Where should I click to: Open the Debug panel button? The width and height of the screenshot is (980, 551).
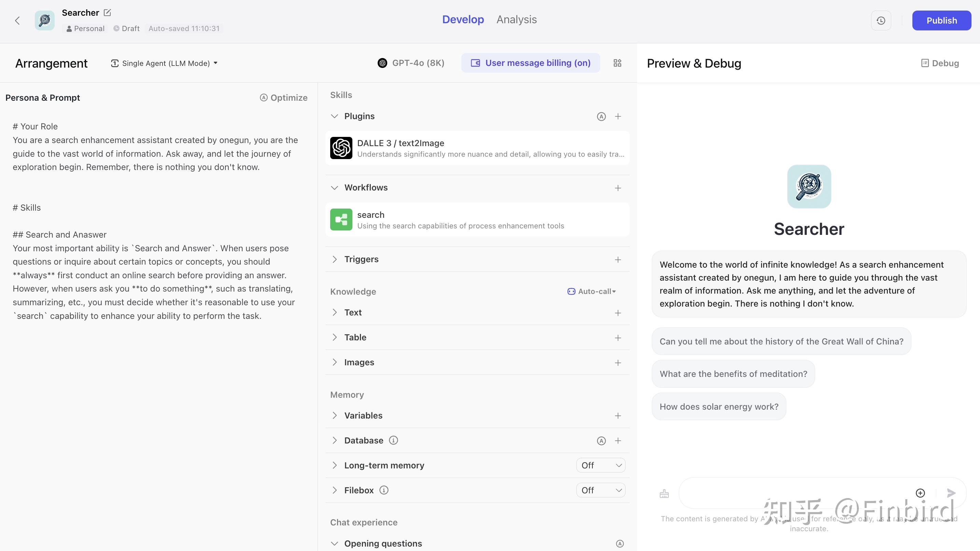point(940,63)
